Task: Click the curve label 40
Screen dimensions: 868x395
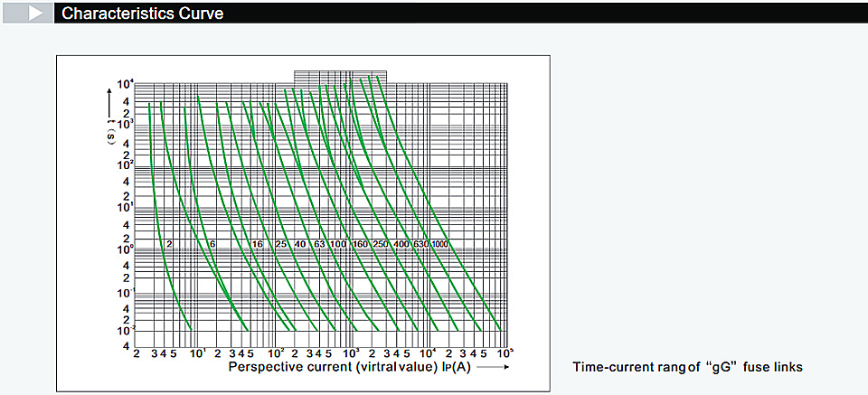Action: click(300, 244)
